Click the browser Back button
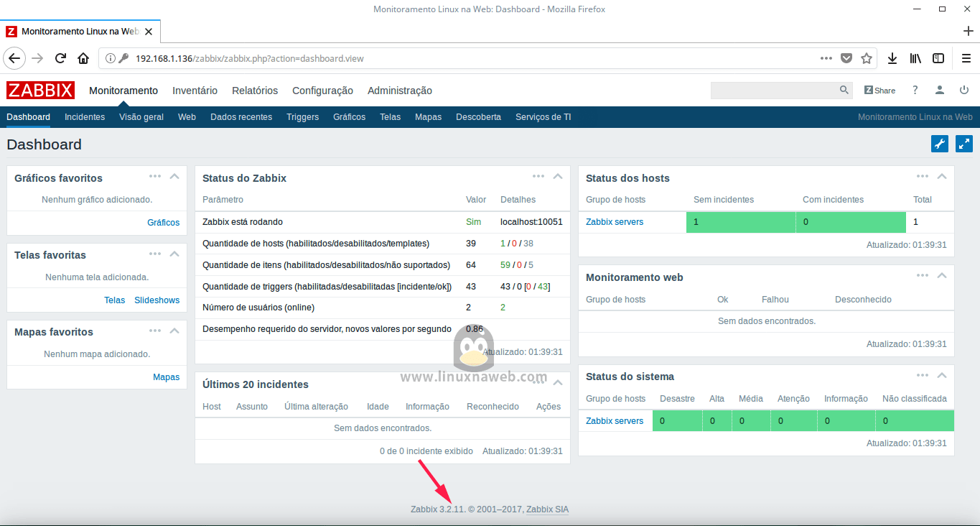Image resolution: width=980 pixels, height=526 pixels. click(x=14, y=58)
